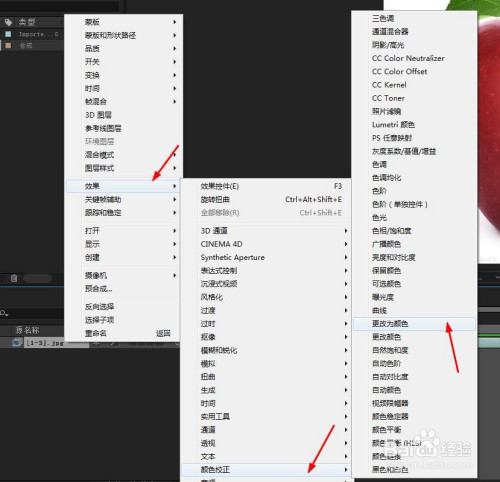The image size is (500, 482).
Task: Apply the 颜色稳定器 effect
Action: [x=414, y=416]
